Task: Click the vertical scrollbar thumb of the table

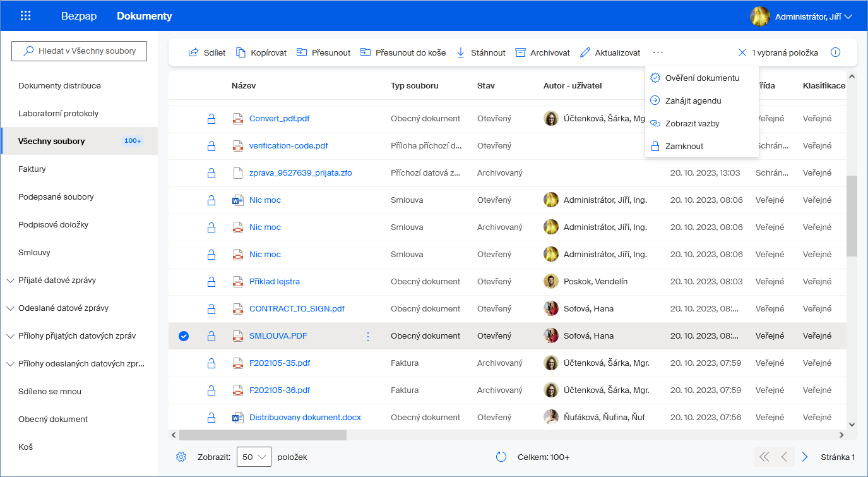Action: tap(852, 215)
